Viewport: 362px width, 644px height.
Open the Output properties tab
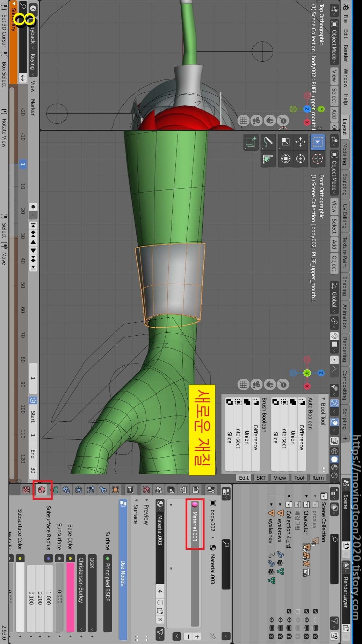coord(183,490)
